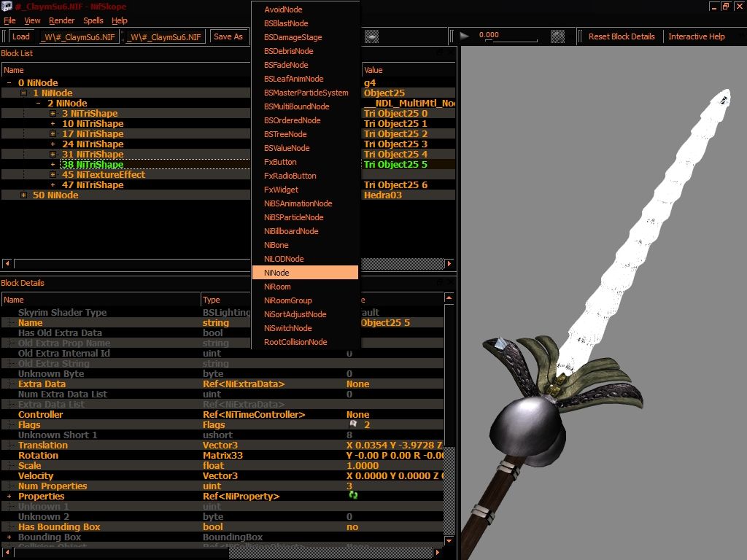Expand the 10 NiTriShape block
The image size is (747, 560).
53,124
